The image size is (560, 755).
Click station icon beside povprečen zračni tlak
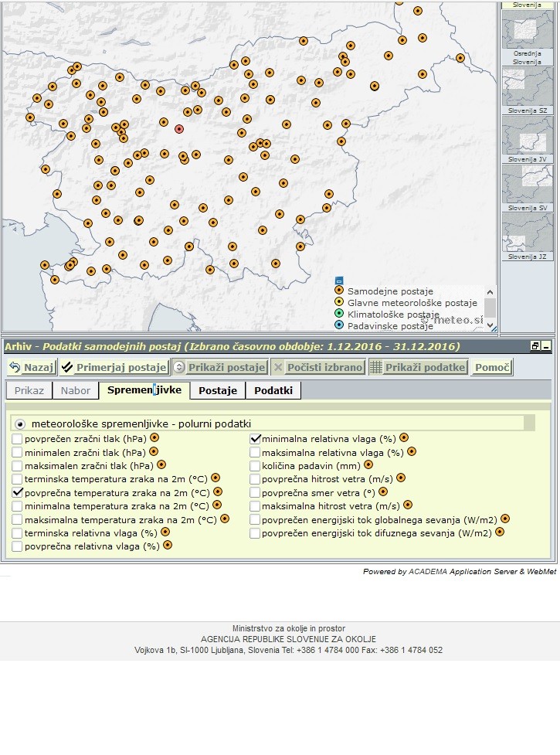(154, 438)
